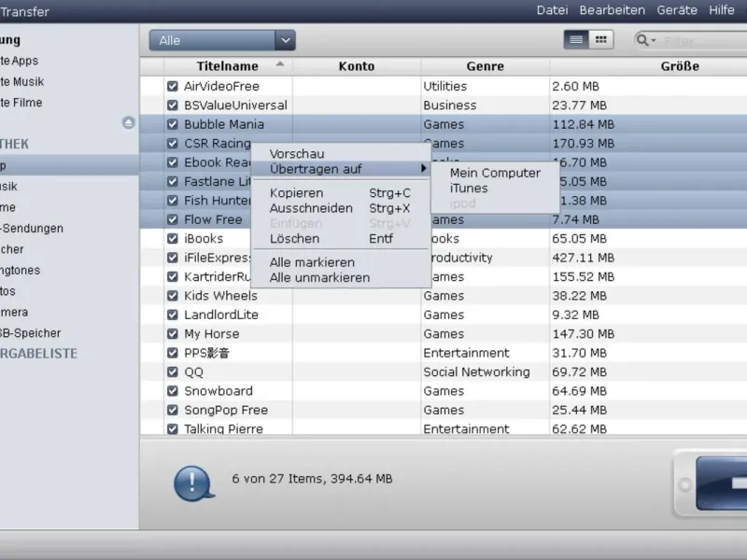Toggle Talking Pierre checkbox
The width and height of the screenshot is (747, 560).
173,428
